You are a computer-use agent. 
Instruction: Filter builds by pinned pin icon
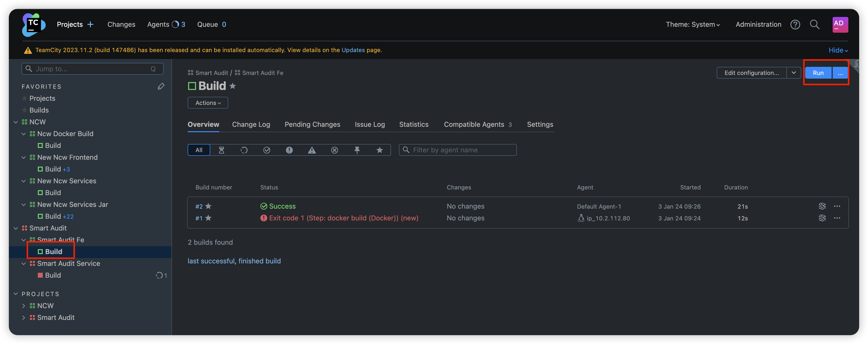click(357, 150)
